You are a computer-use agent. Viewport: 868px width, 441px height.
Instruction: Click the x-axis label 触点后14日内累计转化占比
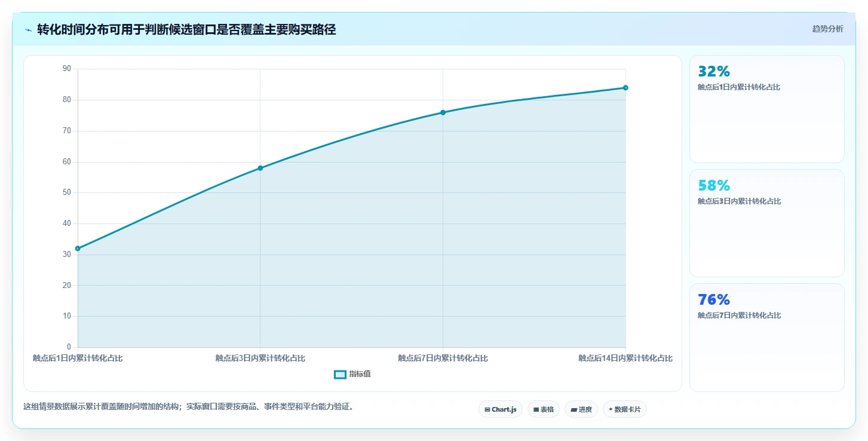pos(625,359)
